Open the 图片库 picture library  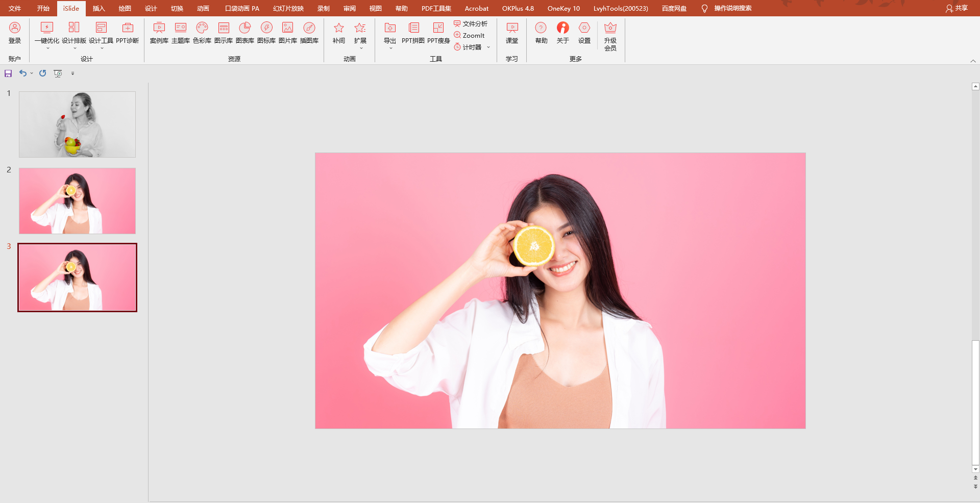coord(288,33)
